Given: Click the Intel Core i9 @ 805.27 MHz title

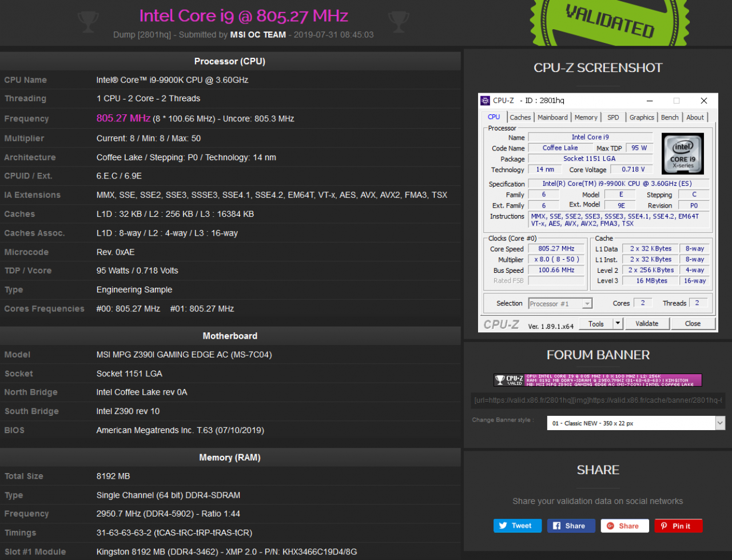Looking at the screenshot, I should 244,15.
